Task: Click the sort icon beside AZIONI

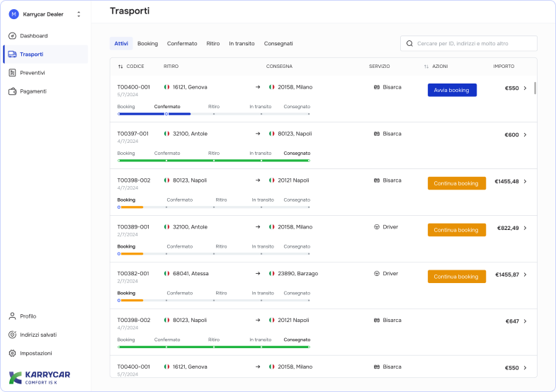Action: click(426, 67)
